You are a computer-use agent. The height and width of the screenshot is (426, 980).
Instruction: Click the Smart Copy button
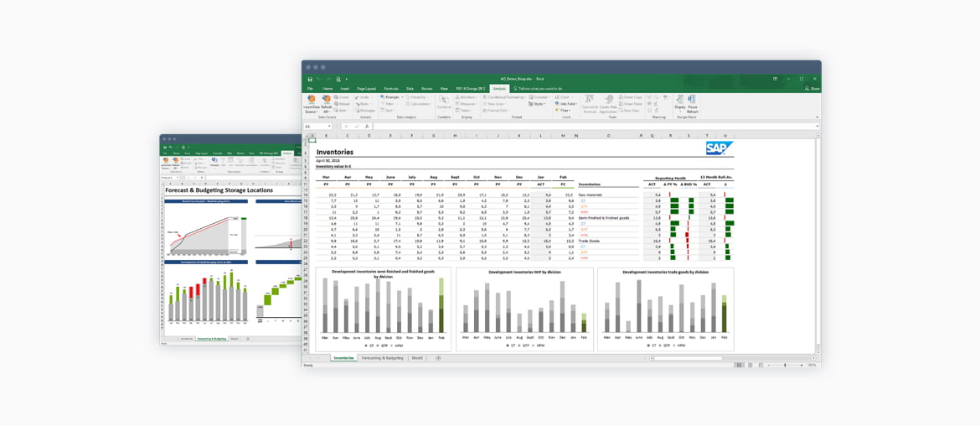(x=631, y=97)
